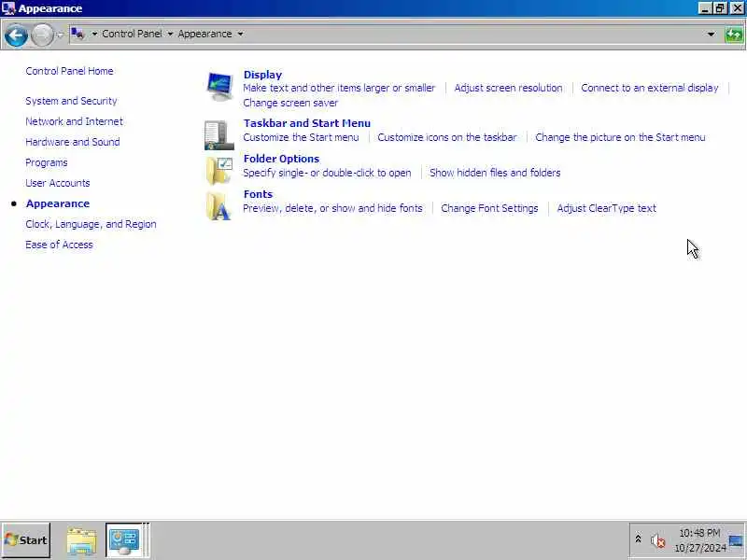Open Hardware and Sound category
This screenshot has height=560, width=747.
[73, 142]
